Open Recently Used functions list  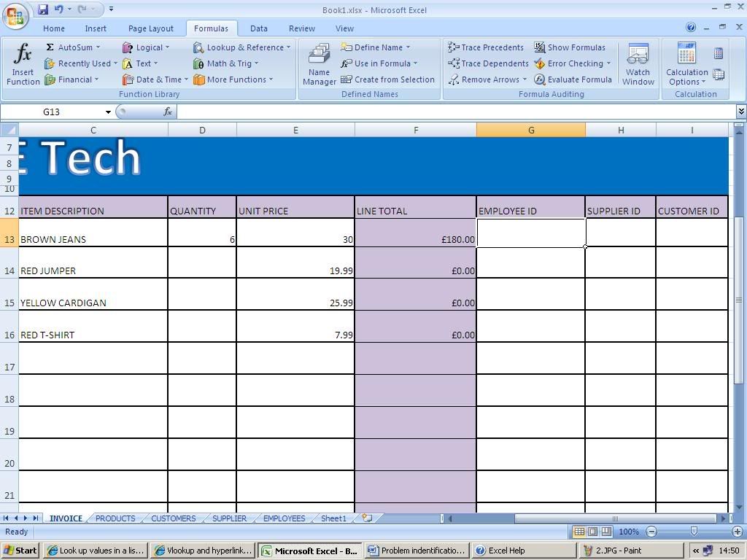80,63
